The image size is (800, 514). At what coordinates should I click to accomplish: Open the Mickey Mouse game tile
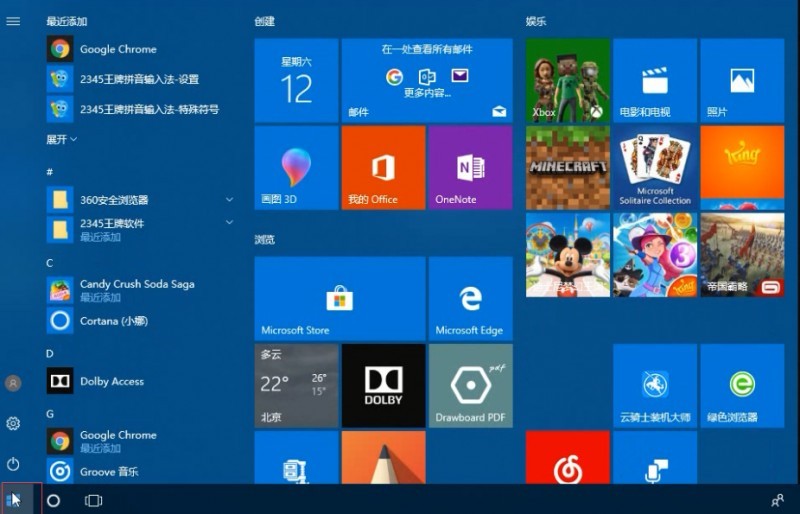568,255
